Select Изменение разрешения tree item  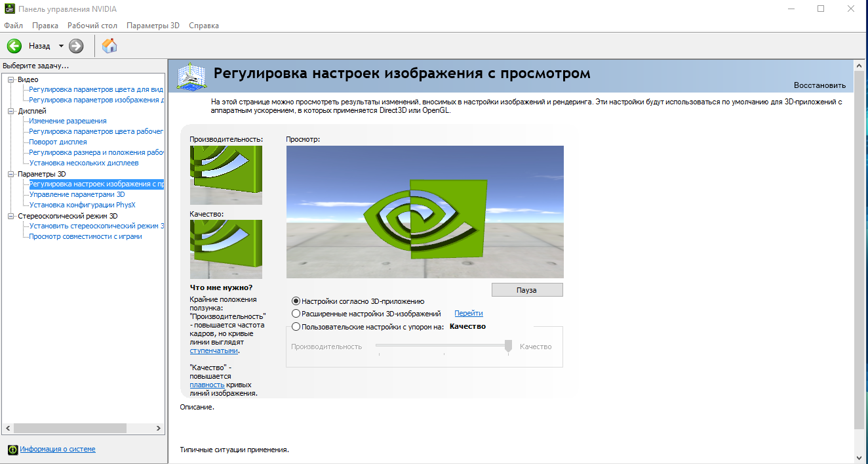pos(68,121)
